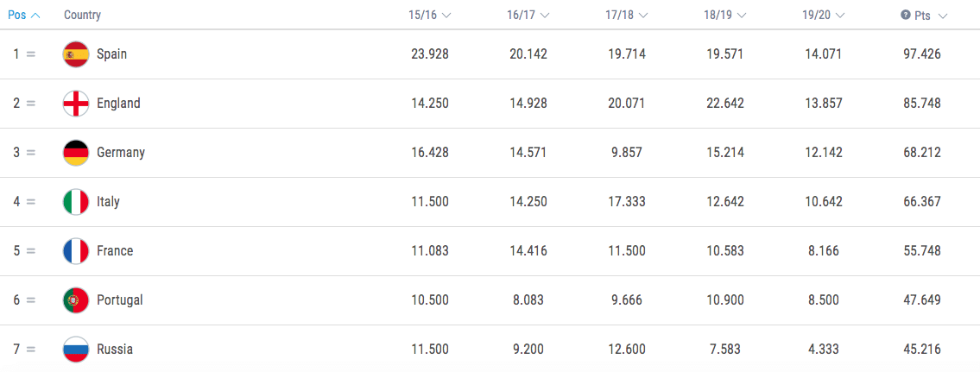The width and height of the screenshot is (980, 372).
Task: Open the Germany country link
Action: coord(120,153)
